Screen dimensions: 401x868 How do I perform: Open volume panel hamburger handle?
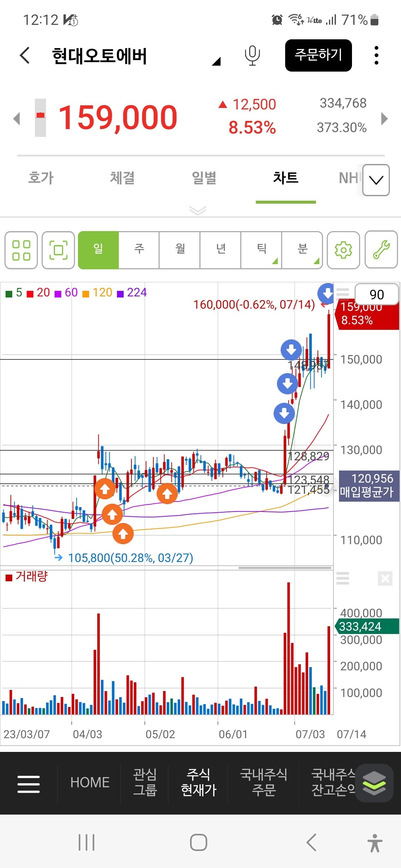click(343, 578)
